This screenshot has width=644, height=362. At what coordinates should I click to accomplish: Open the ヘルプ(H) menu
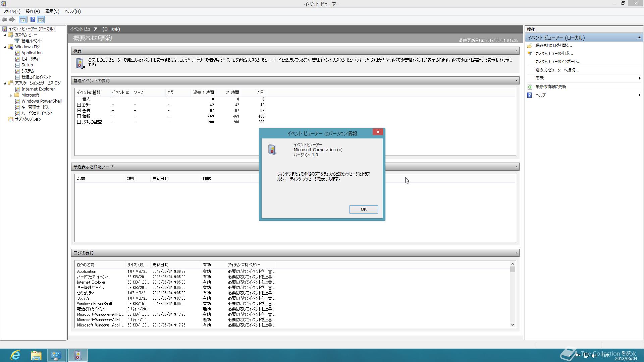(x=73, y=11)
